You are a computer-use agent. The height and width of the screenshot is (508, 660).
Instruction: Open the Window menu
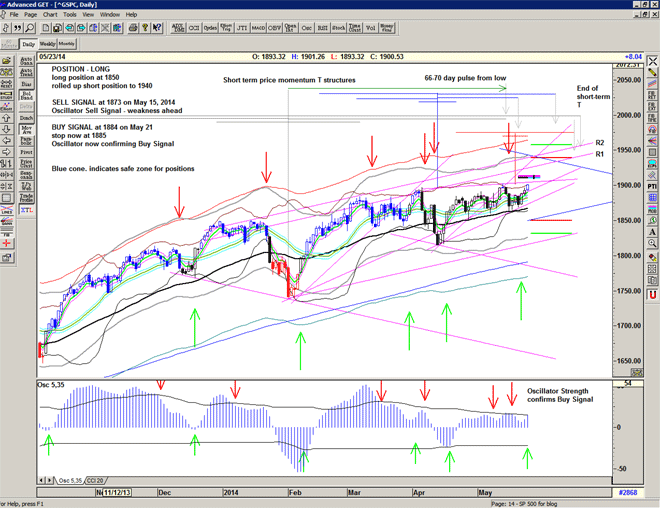pos(110,15)
